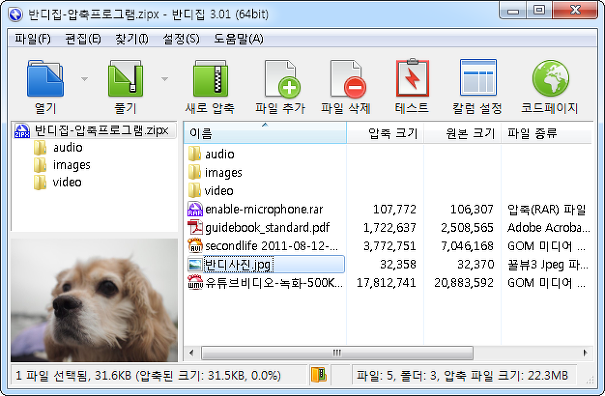Open the 편집(E) menu
Screen dimensions: 605x396
coord(83,39)
